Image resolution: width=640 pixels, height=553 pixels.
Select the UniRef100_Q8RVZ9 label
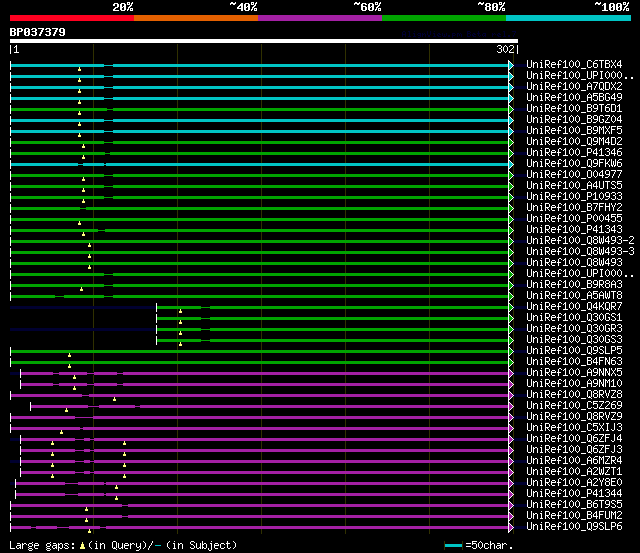click(574, 417)
